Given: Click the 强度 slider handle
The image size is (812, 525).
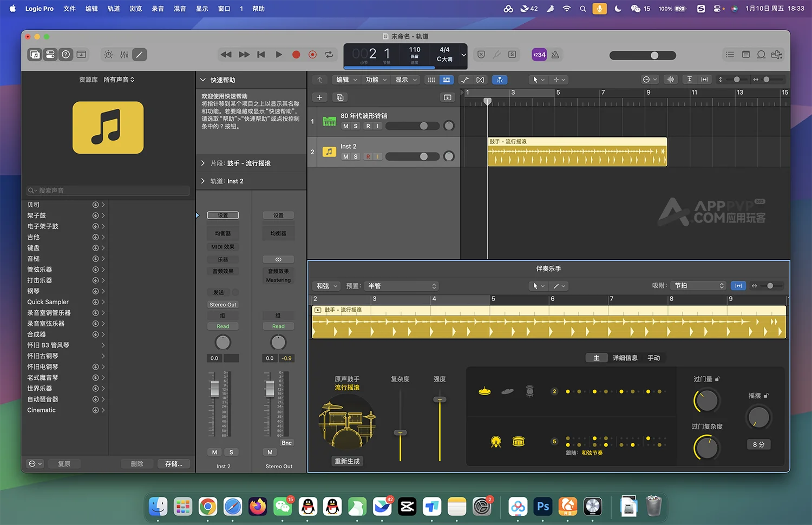Looking at the screenshot, I should (440, 399).
